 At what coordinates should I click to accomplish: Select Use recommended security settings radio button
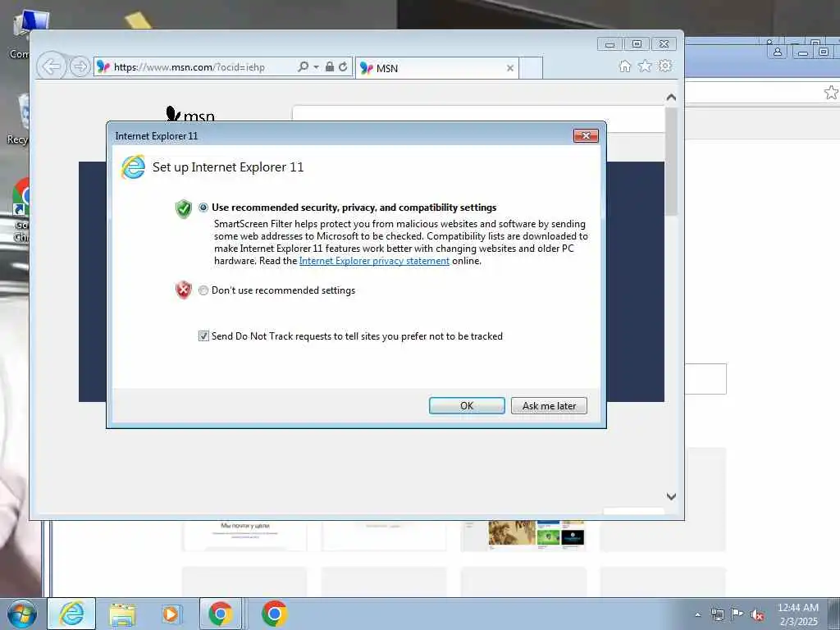tap(203, 208)
